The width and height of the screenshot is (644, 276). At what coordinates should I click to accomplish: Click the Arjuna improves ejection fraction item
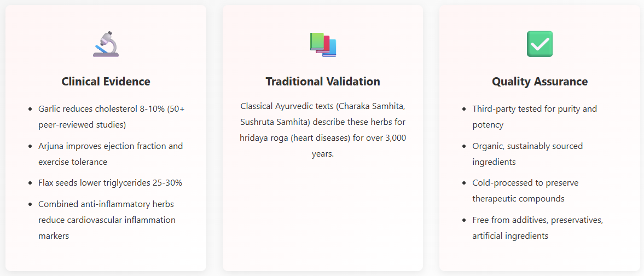(110, 146)
